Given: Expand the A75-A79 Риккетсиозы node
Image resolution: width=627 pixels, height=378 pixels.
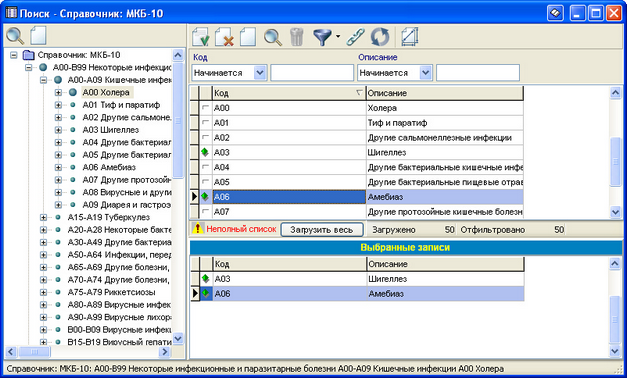Looking at the screenshot, I should (44, 292).
